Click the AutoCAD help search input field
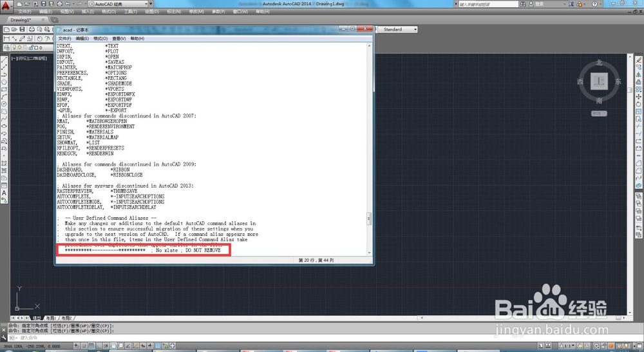This screenshot has width=644, height=352. pos(488,4)
